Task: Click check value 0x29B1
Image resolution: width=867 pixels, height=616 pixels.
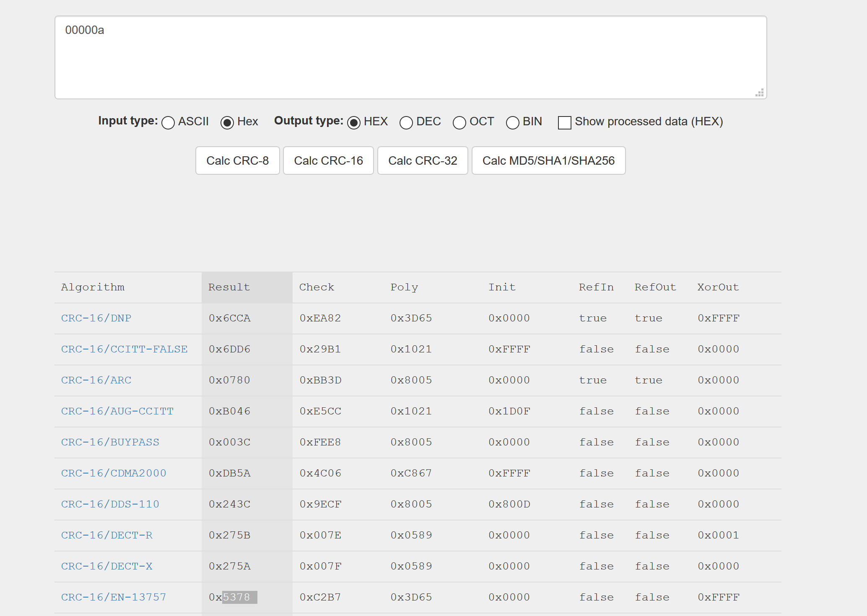Action: [x=320, y=349]
